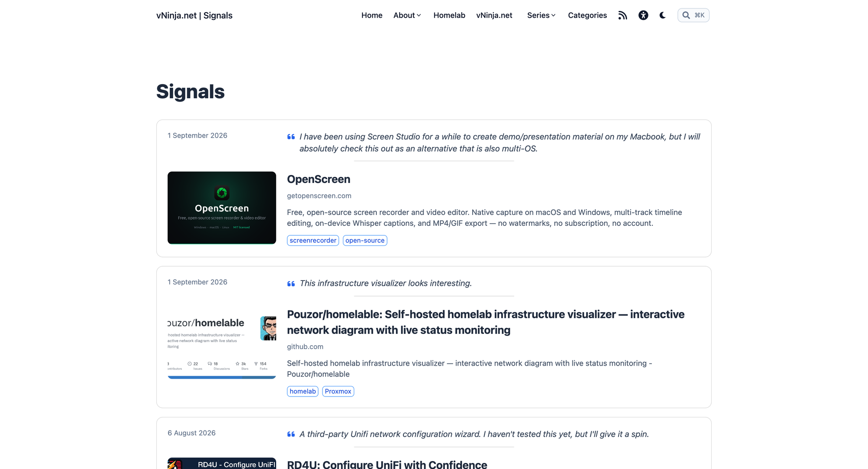Image resolution: width=868 pixels, height=469 pixels.
Task: Click the OpenScreen description paragraph
Action: [x=484, y=218]
